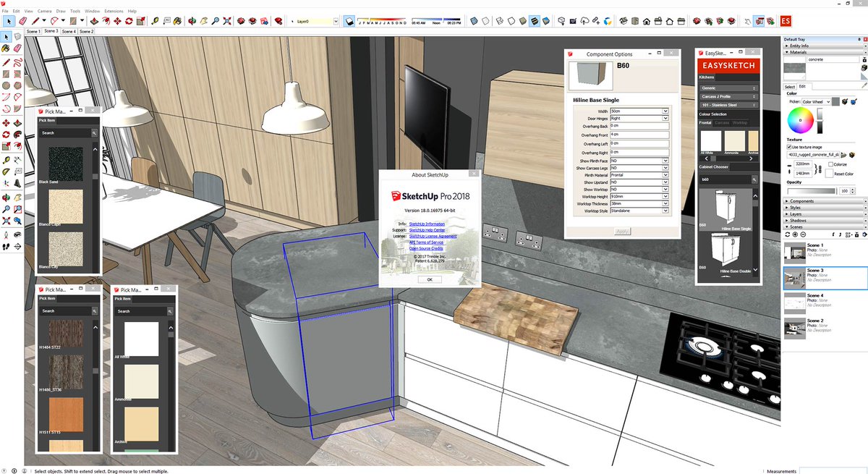Image resolution: width=868 pixels, height=474 pixels.
Task: Click the material name field showing concrete
Action: point(832,59)
